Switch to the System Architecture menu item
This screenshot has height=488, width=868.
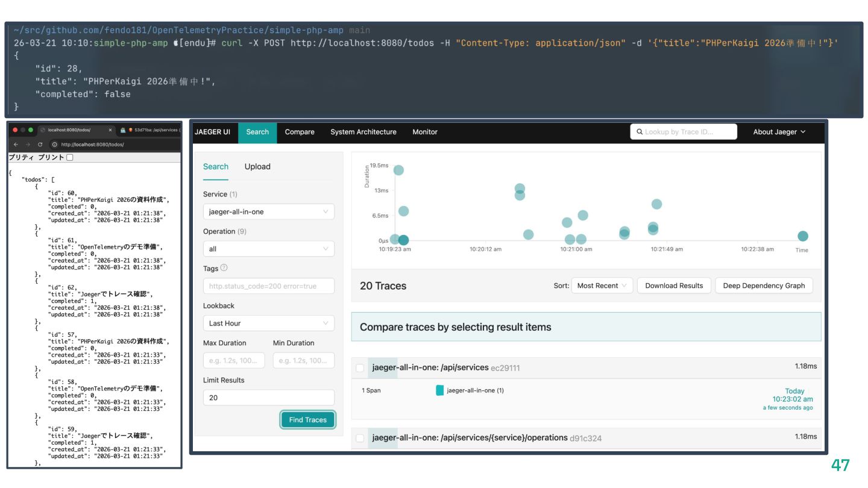pos(363,132)
